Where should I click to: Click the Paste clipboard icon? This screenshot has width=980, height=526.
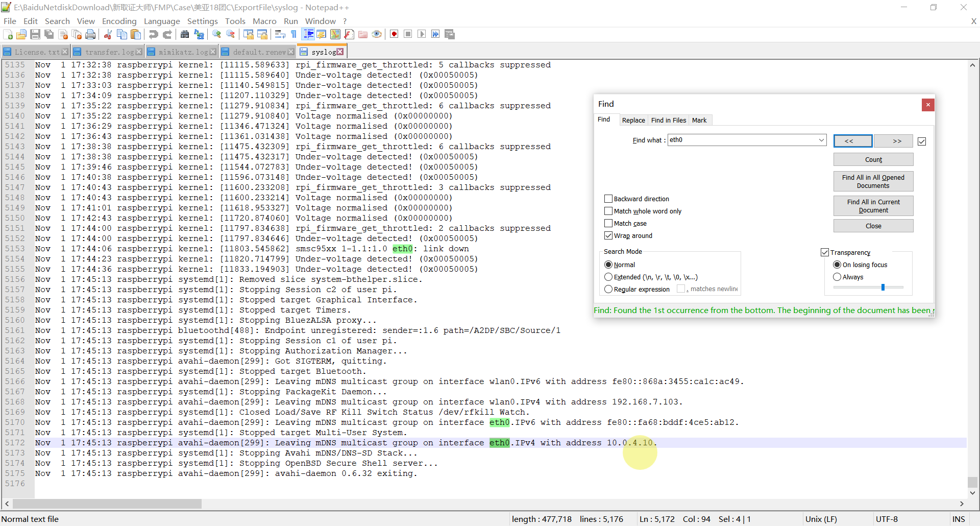point(136,34)
